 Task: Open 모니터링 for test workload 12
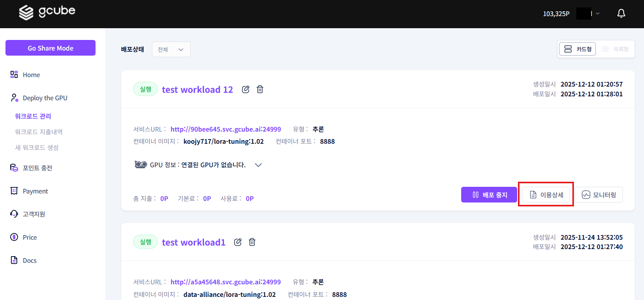599,195
